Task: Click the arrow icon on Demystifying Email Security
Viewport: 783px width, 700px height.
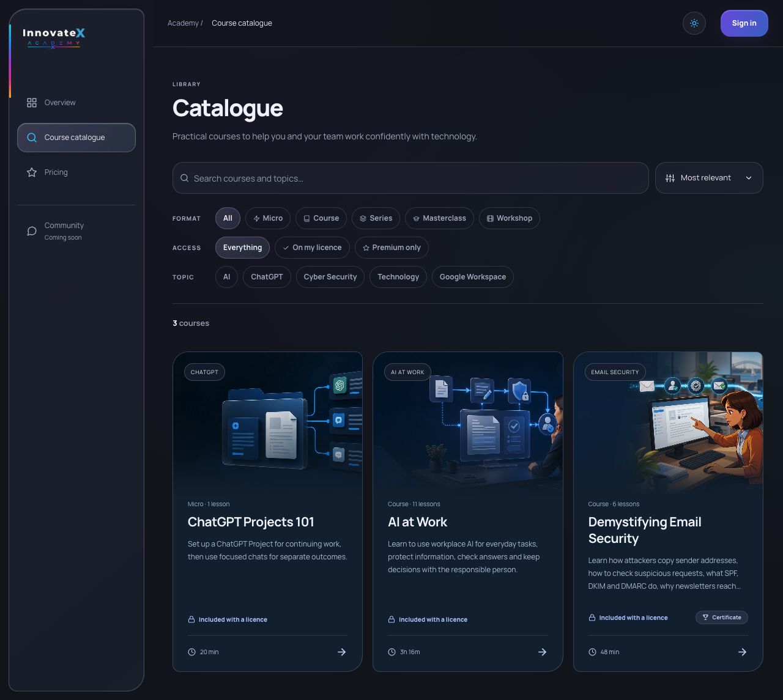Action: (742, 652)
